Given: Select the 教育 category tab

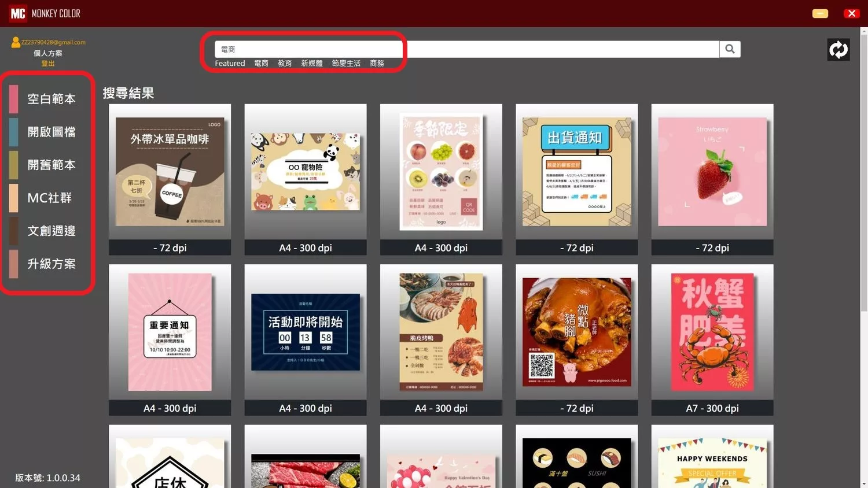Looking at the screenshot, I should [285, 64].
